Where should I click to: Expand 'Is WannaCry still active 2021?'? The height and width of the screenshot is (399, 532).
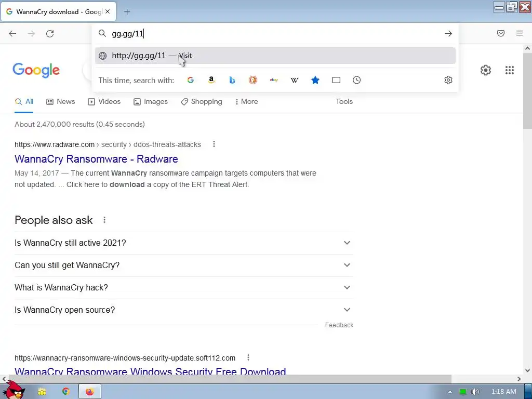184,243
